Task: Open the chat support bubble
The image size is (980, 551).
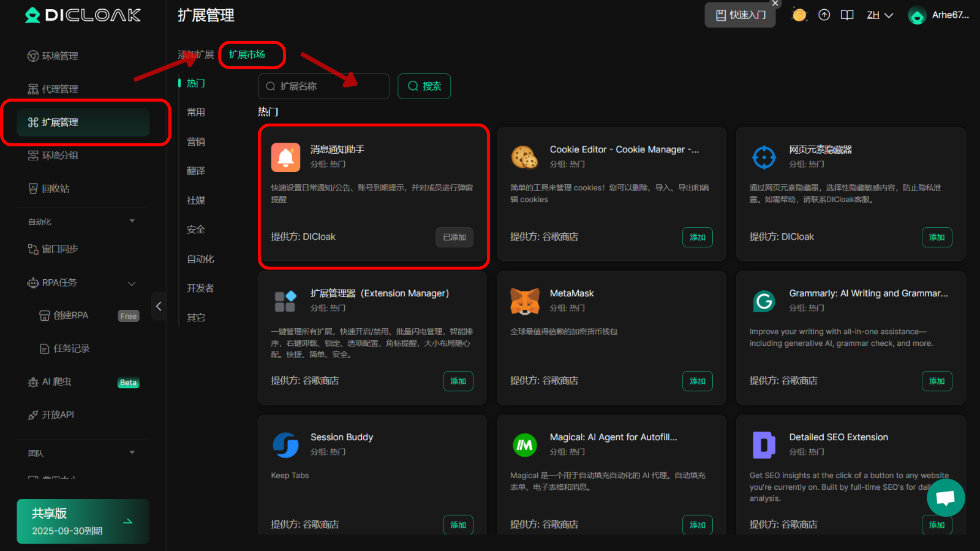Action: coord(946,498)
